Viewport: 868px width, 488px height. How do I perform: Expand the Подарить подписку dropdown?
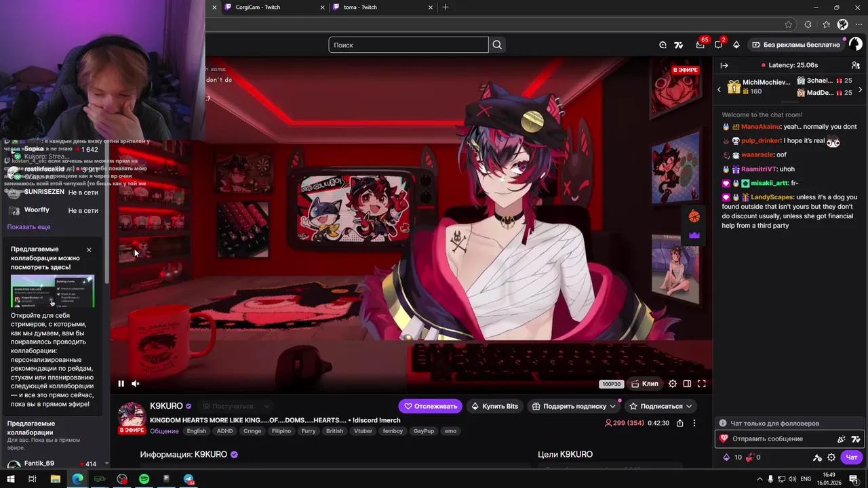coord(574,406)
